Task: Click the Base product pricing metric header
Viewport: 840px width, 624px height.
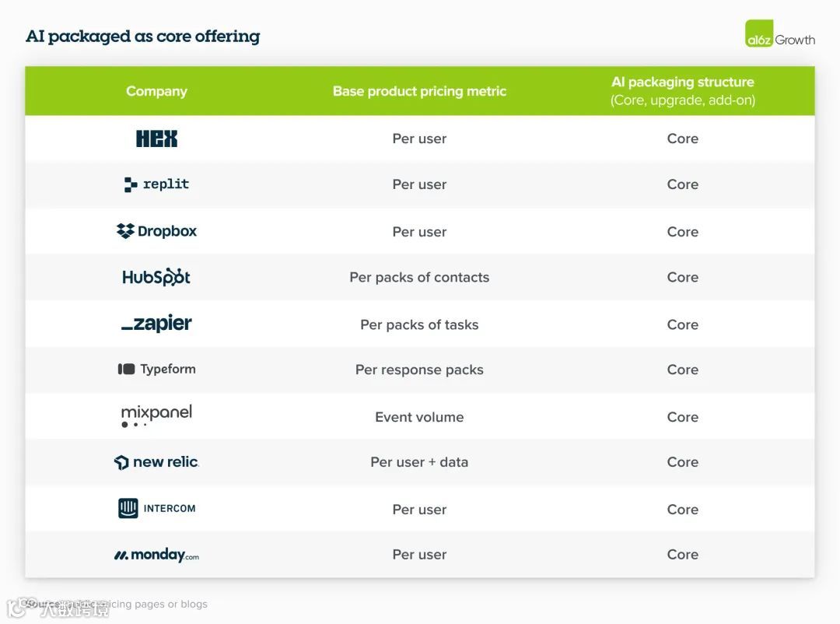Action: (x=419, y=91)
